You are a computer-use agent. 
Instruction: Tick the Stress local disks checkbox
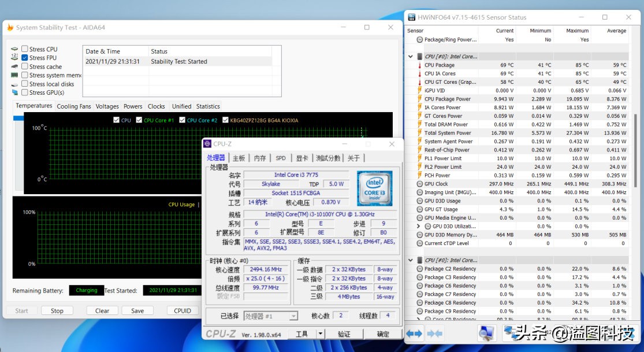[25, 84]
